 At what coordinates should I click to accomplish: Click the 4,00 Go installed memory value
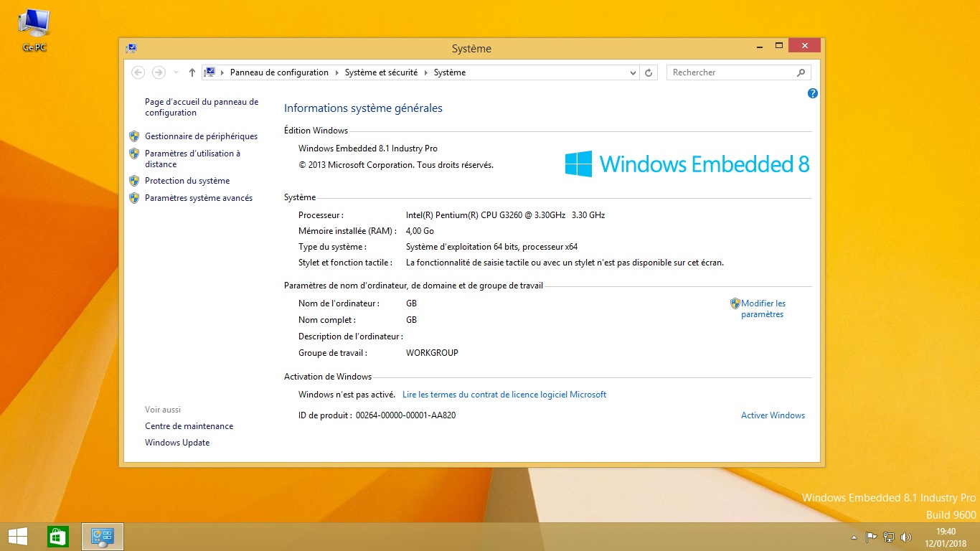click(420, 231)
